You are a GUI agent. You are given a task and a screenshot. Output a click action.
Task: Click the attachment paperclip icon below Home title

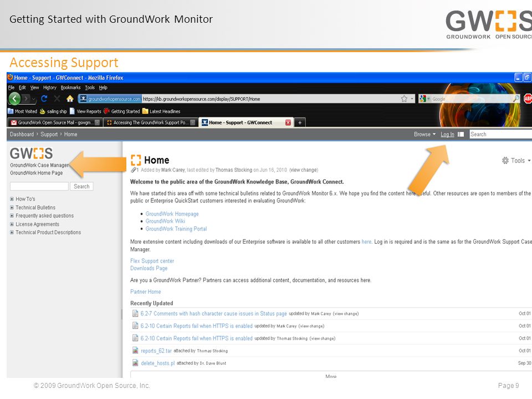[134, 170]
